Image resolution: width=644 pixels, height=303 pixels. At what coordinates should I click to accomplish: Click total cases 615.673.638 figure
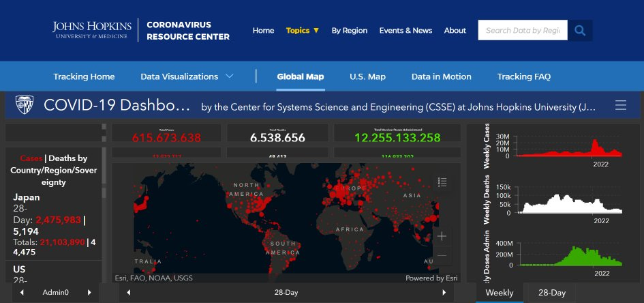coord(167,137)
